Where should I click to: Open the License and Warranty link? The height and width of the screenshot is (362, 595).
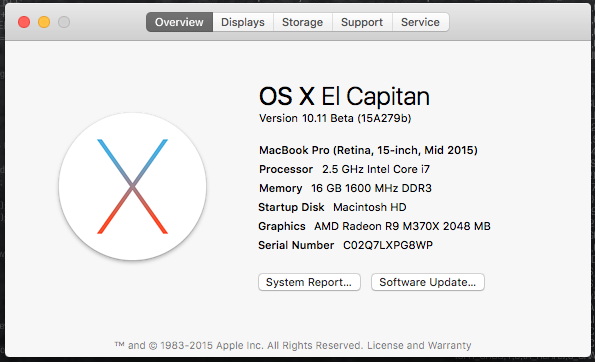click(x=419, y=345)
